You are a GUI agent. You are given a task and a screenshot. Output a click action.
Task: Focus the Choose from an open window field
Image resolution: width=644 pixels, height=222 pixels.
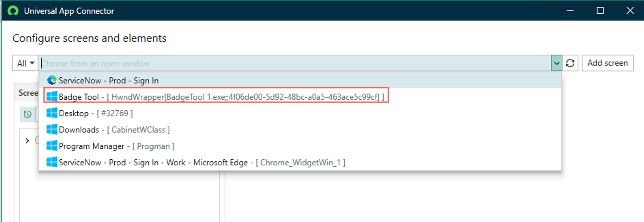coord(294,63)
